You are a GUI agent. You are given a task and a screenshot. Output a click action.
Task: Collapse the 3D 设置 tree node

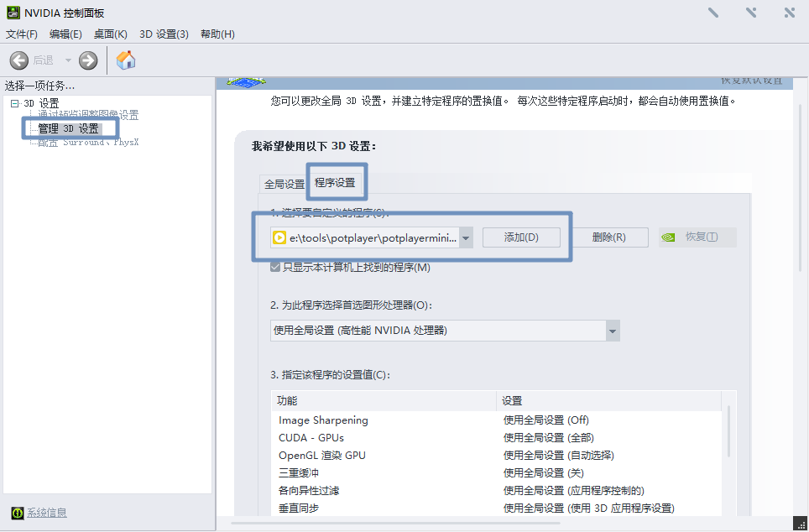[x=14, y=104]
